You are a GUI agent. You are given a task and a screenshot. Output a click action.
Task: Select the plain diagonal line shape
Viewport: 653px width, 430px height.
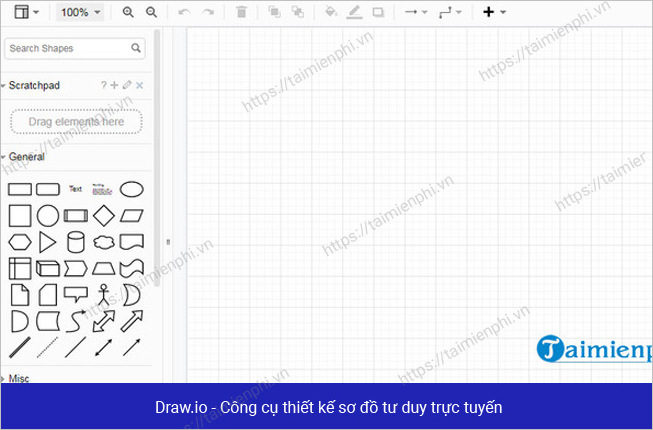76,348
